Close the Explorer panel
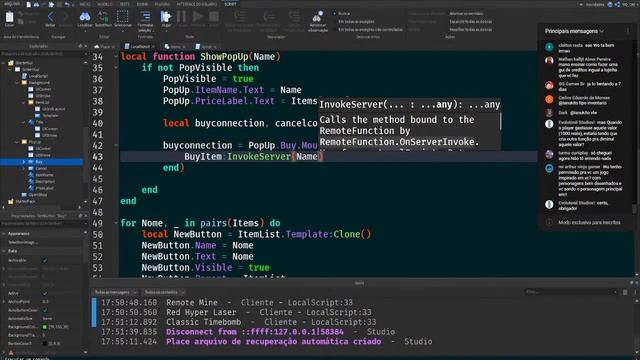Image resolution: width=640 pixels, height=360 pixels. 85,47
